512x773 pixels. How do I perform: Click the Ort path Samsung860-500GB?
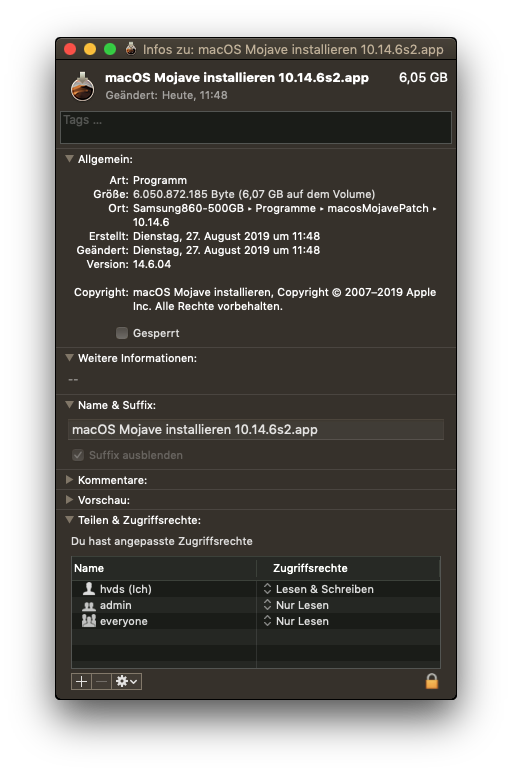click(x=188, y=208)
